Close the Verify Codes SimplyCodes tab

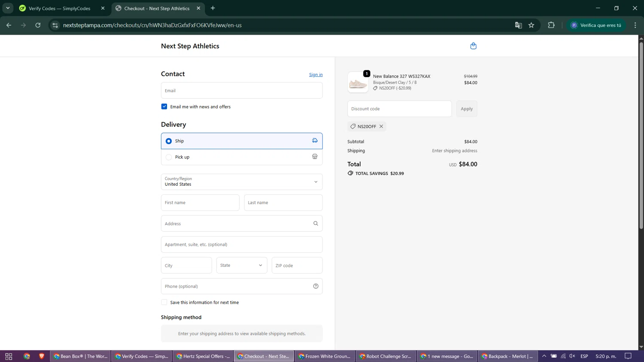(x=103, y=8)
